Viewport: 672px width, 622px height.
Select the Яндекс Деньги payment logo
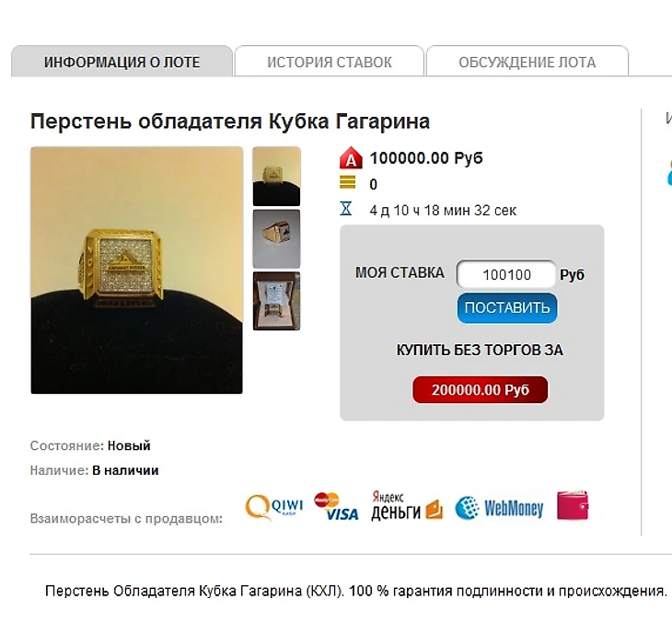coord(407,506)
